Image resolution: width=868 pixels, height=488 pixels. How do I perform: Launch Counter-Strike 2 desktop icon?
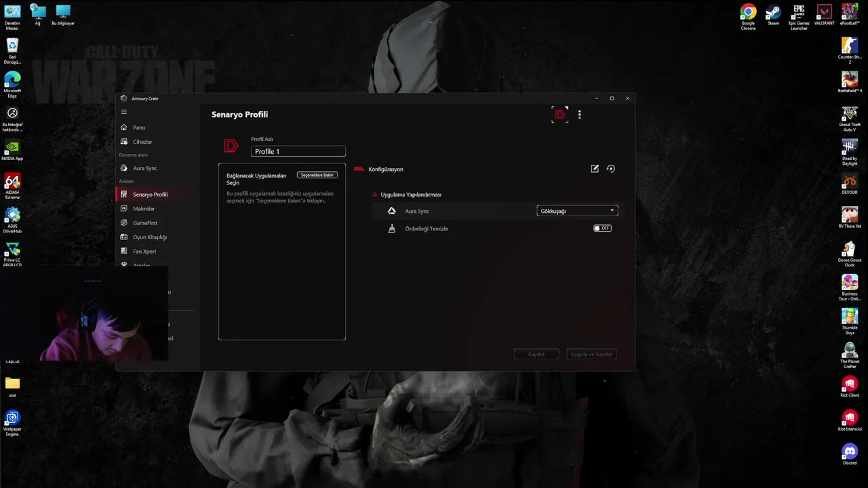850,51
